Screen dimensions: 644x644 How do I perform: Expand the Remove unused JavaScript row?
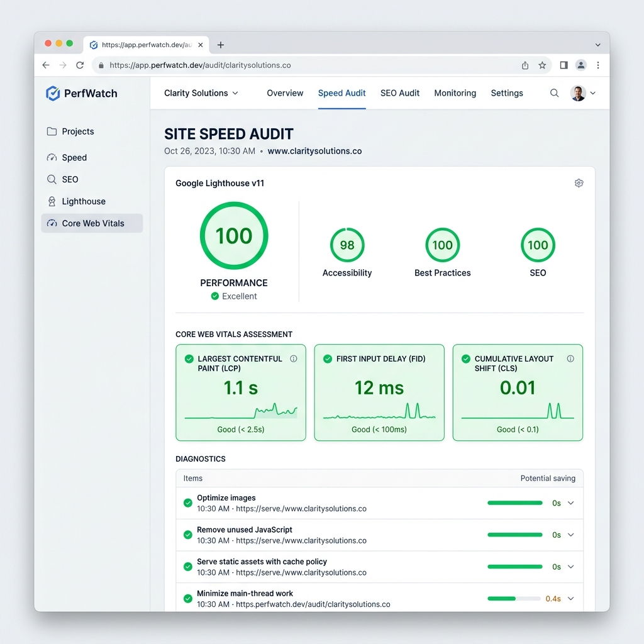click(x=571, y=535)
